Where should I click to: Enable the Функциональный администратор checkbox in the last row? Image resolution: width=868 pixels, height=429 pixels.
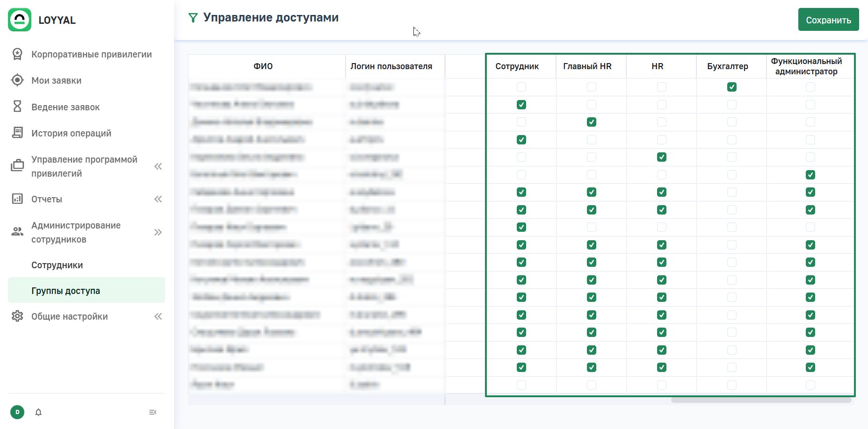point(810,385)
